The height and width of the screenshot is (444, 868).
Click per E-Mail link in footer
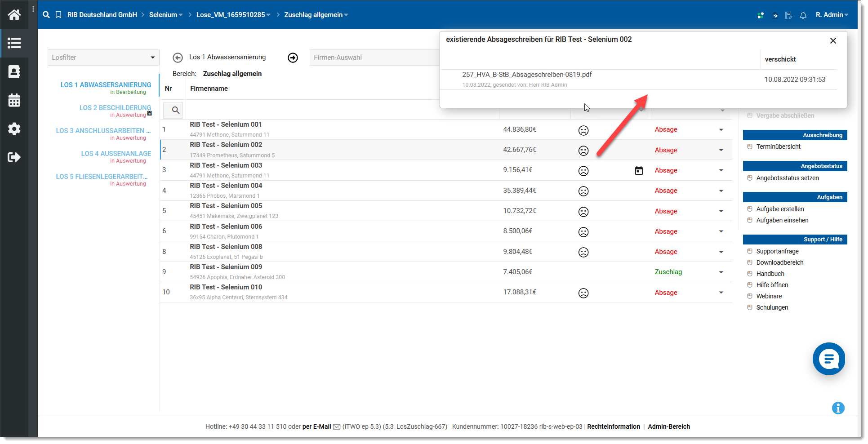[316, 427]
